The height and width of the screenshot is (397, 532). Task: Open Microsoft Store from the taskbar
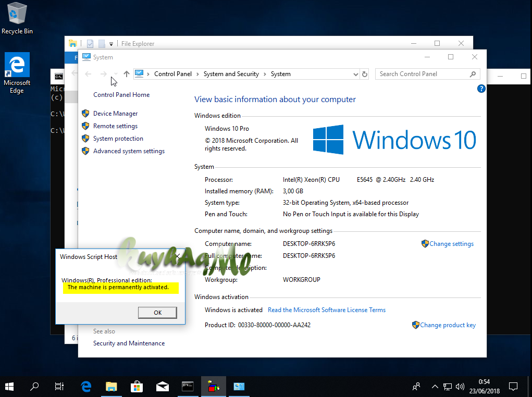(x=137, y=387)
